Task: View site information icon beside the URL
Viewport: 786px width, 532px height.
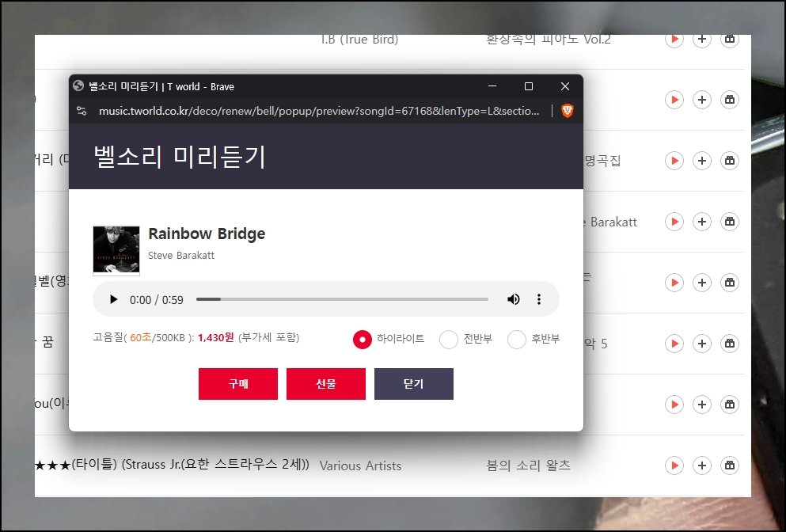Action: pos(82,111)
